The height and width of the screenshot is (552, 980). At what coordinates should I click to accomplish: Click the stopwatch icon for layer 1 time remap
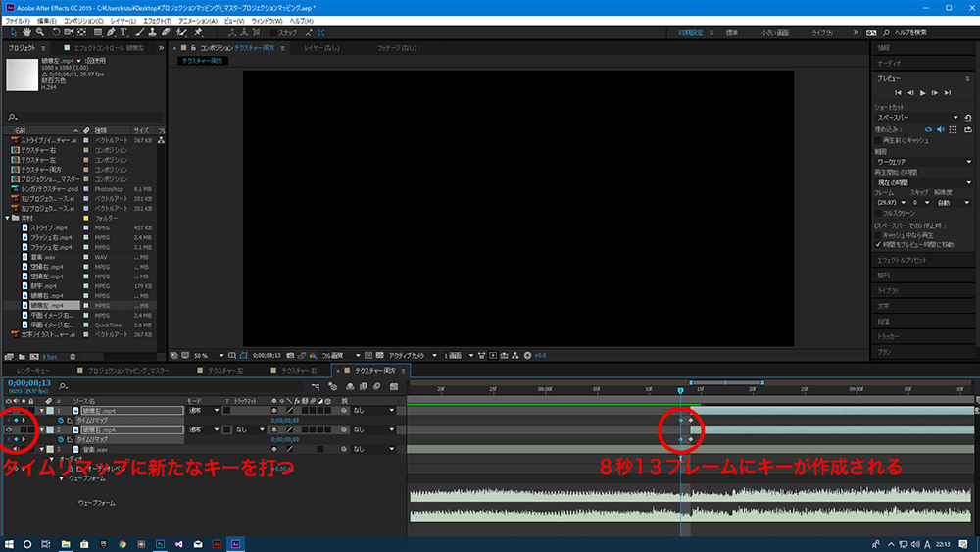pos(60,419)
